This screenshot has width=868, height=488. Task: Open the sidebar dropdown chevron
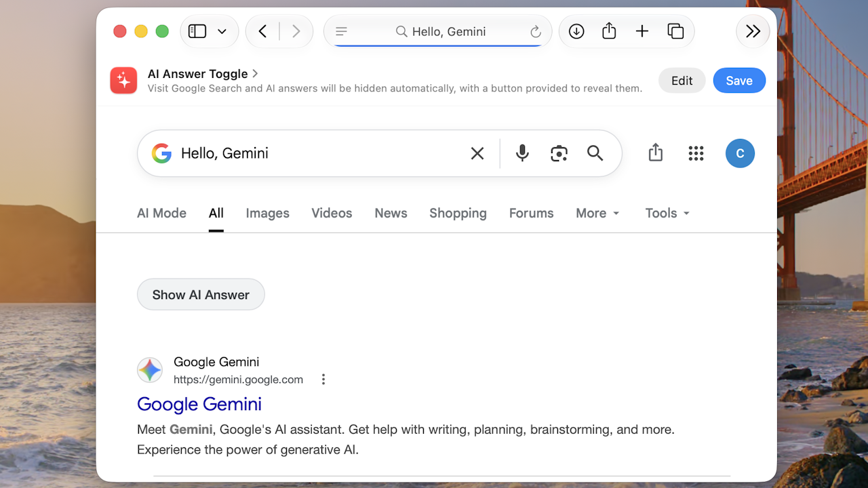pos(222,31)
